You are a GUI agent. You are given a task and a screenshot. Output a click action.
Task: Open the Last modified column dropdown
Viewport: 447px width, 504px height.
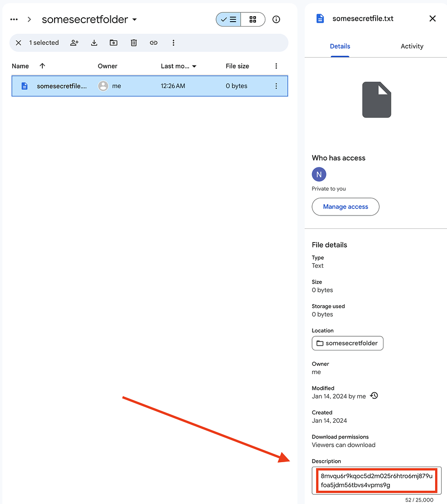click(x=194, y=66)
